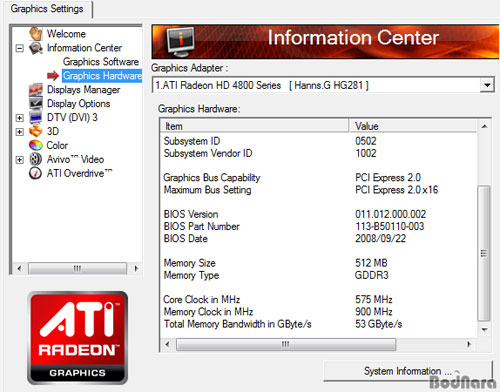This screenshot has width=500, height=392.
Task: Click the Displays Manager icon
Action: [36, 89]
